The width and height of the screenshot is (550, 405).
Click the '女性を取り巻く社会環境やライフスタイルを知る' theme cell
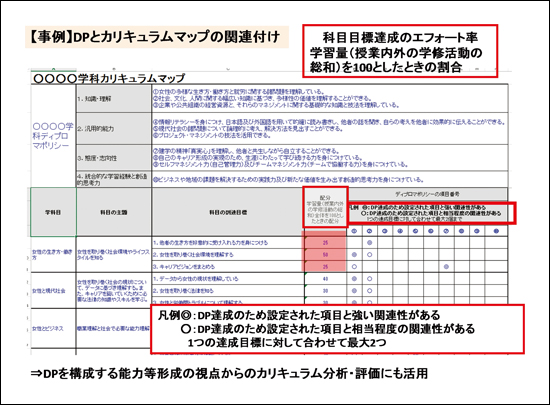coord(114,255)
